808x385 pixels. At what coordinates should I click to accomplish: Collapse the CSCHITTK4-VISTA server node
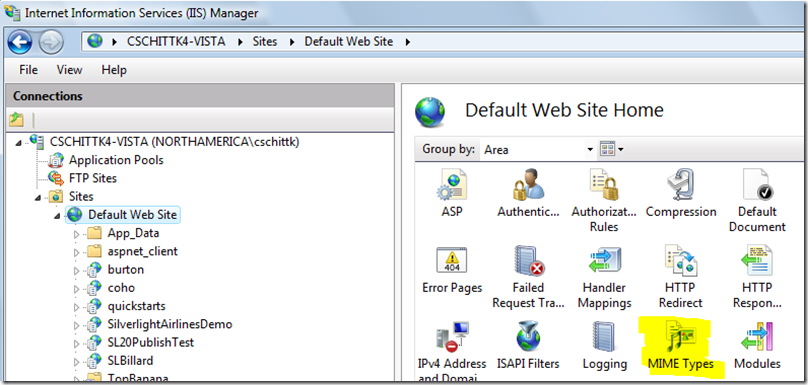(x=19, y=142)
